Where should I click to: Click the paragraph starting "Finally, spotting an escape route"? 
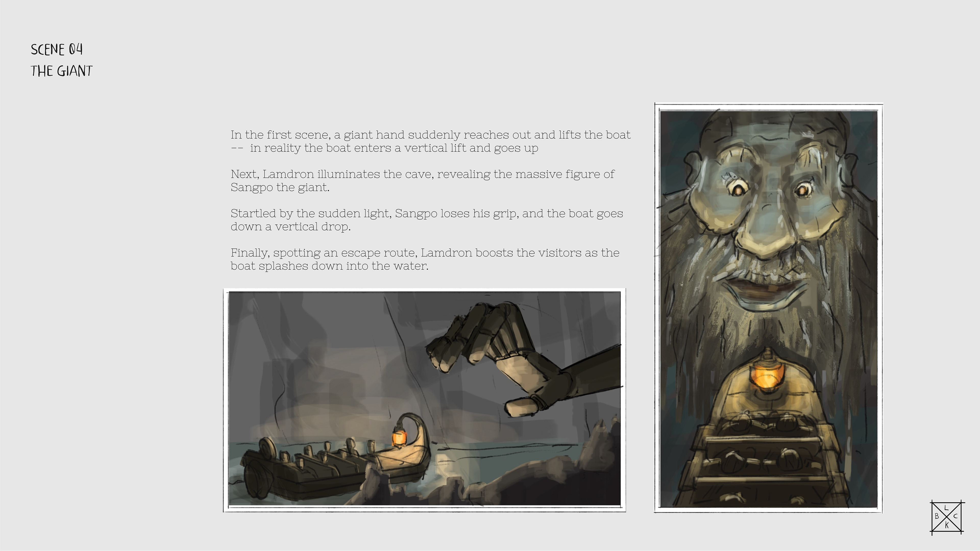point(425,259)
